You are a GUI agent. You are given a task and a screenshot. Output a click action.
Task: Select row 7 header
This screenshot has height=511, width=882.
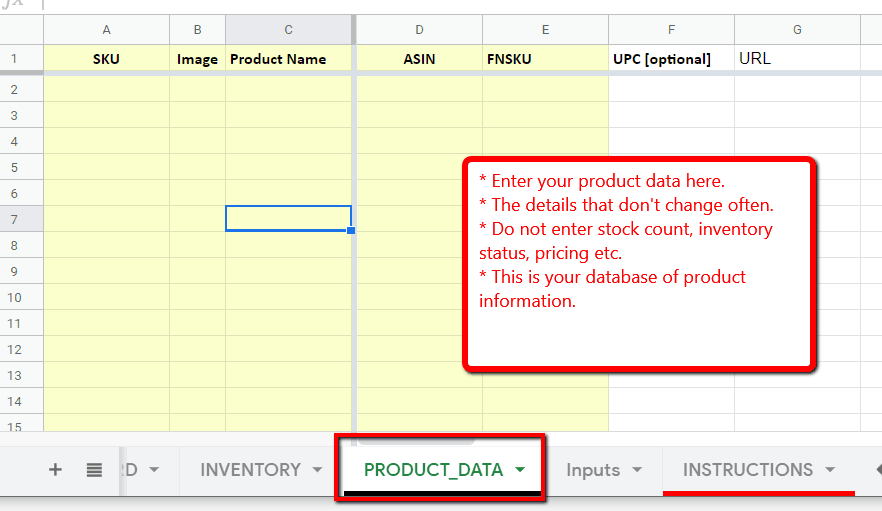tap(15, 219)
